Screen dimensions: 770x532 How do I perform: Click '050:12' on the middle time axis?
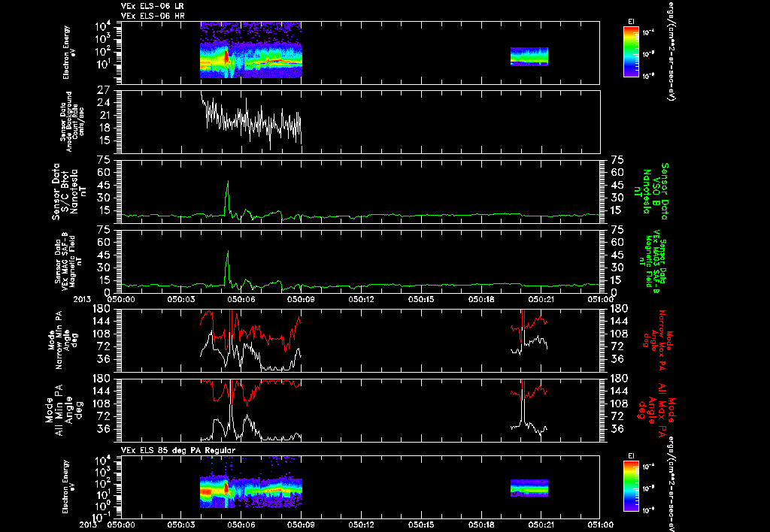tap(361, 298)
